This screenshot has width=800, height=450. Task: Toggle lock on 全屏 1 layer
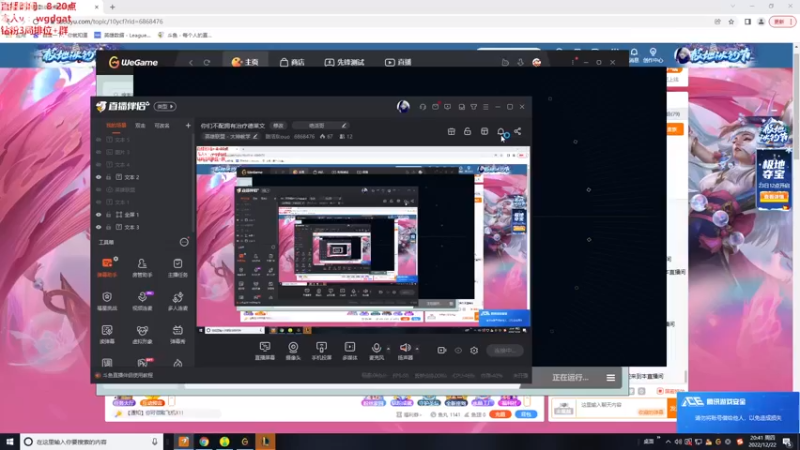tap(109, 215)
